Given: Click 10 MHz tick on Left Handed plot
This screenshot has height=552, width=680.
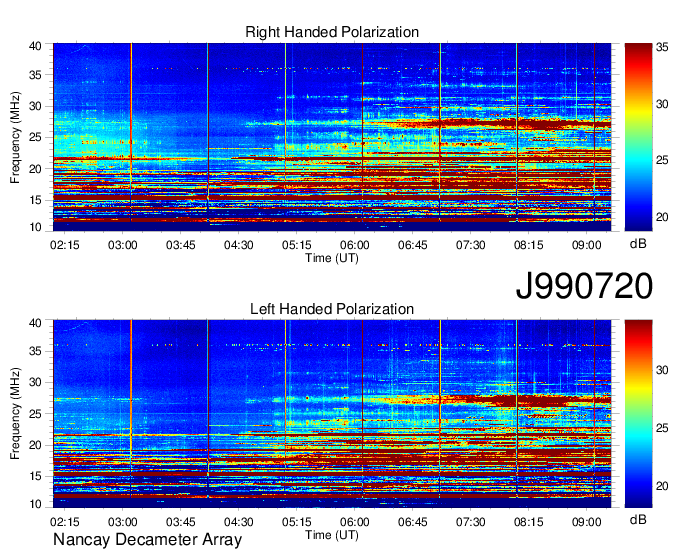Looking at the screenshot, I should [x=35, y=504].
